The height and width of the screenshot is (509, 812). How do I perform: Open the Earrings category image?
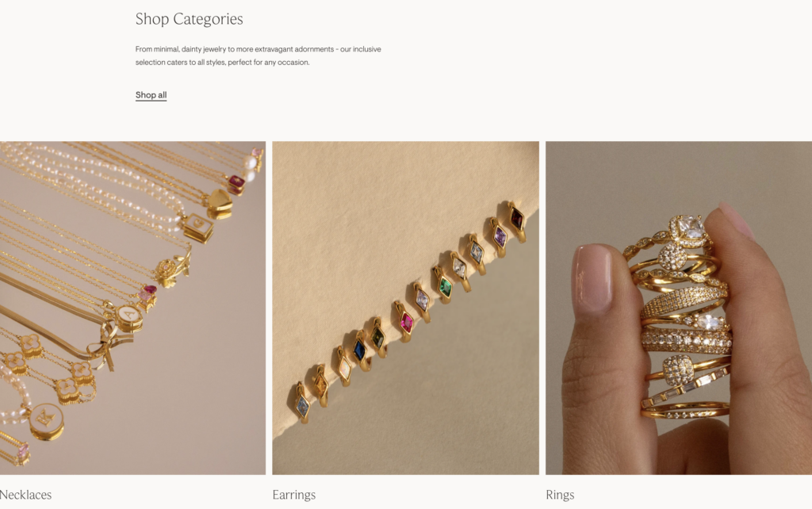coord(405,308)
